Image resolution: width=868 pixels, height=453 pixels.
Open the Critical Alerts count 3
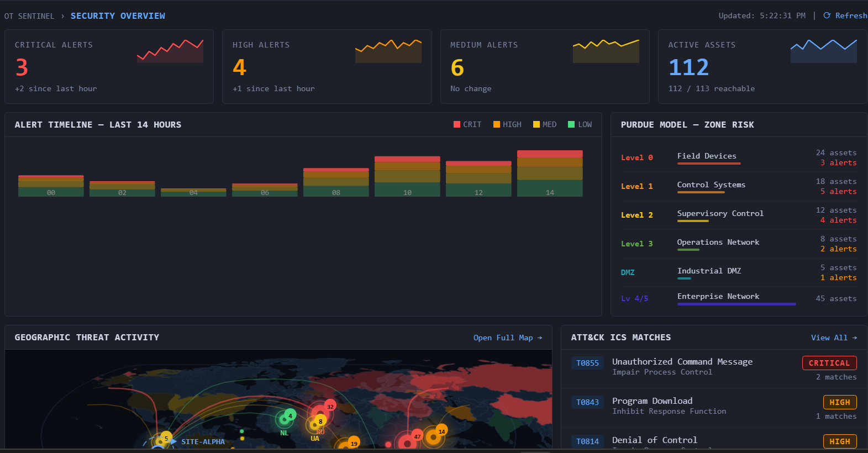coord(22,67)
